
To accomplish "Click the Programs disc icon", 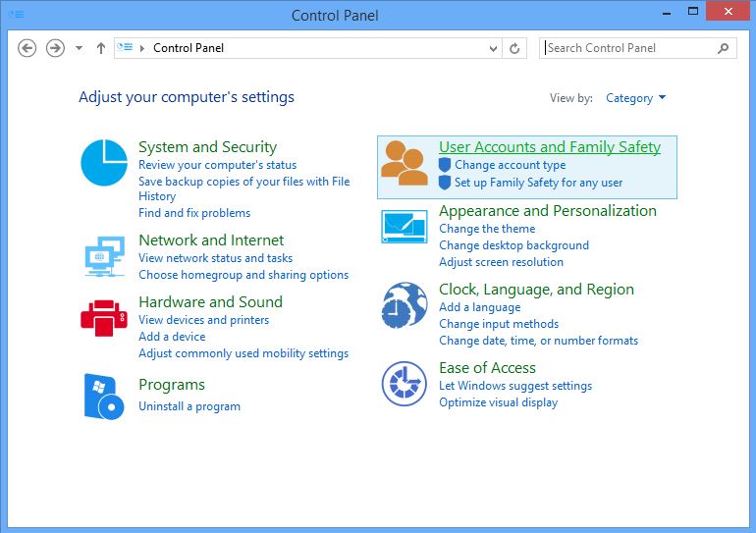I will tap(104, 397).
